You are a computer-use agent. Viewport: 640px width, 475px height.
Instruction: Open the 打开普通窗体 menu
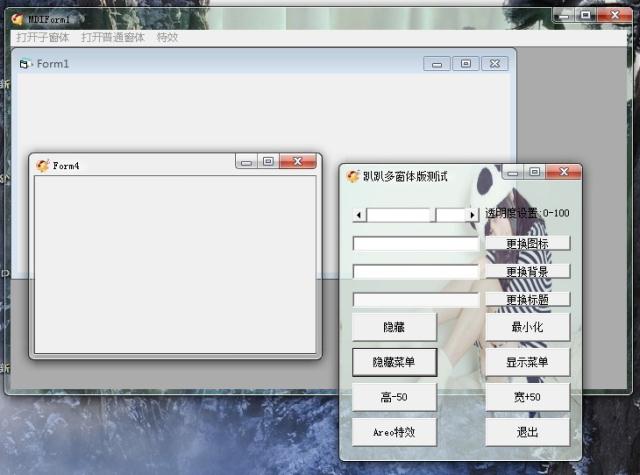(x=113, y=38)
